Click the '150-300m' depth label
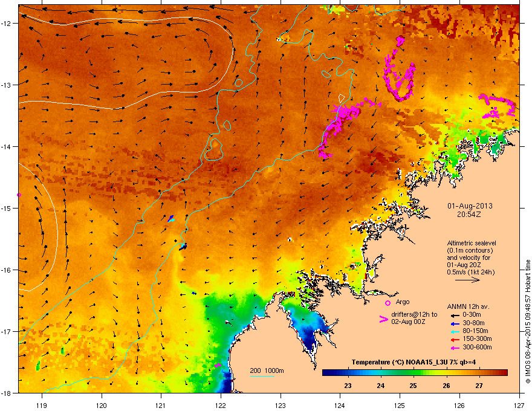This screenshot has height=411, width=532. point(477,338)
